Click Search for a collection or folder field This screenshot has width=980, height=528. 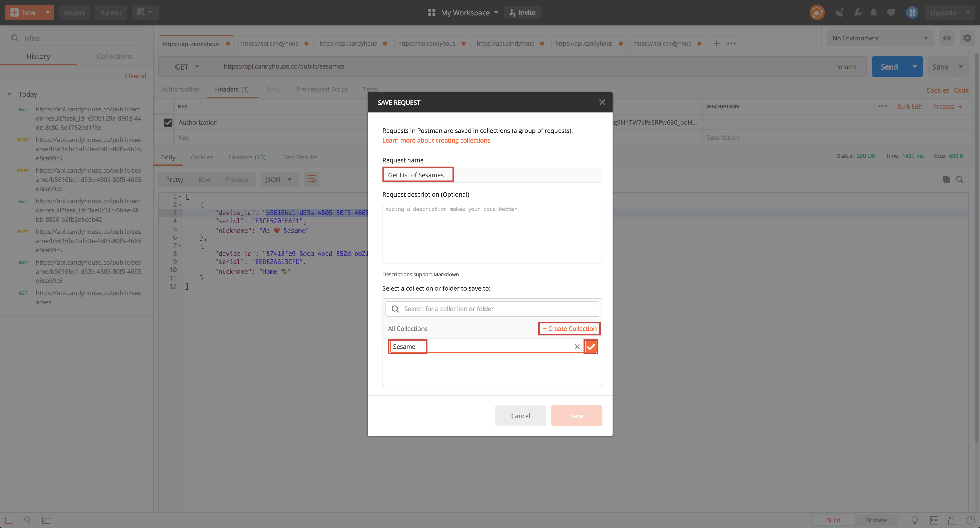(492, 309)
